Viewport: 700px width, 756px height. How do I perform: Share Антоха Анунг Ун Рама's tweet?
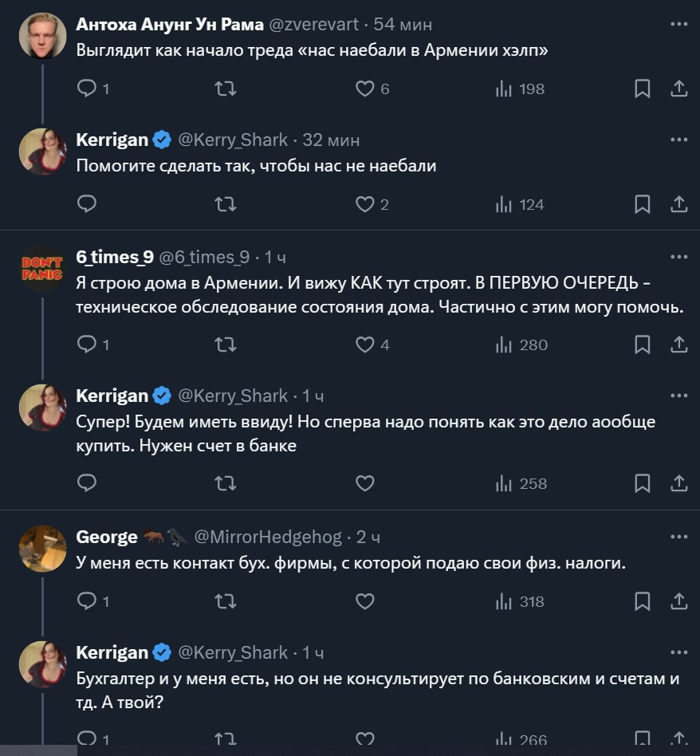click(x=679, y=89)
